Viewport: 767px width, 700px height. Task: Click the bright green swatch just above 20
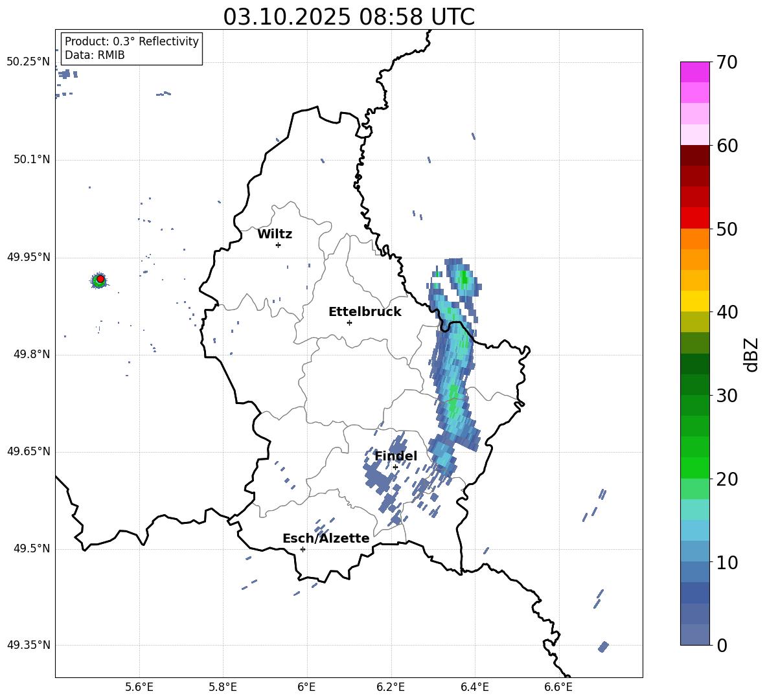(695, 468)
